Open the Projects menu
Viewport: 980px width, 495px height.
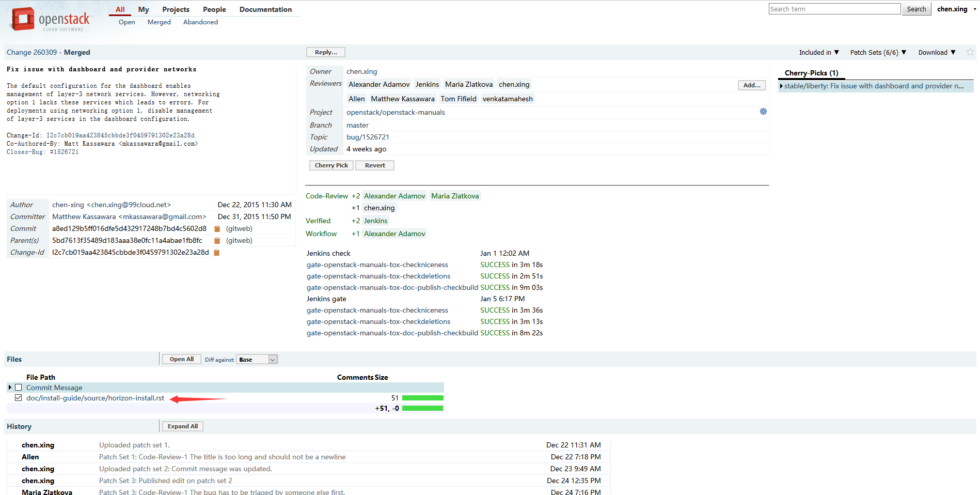176,9
